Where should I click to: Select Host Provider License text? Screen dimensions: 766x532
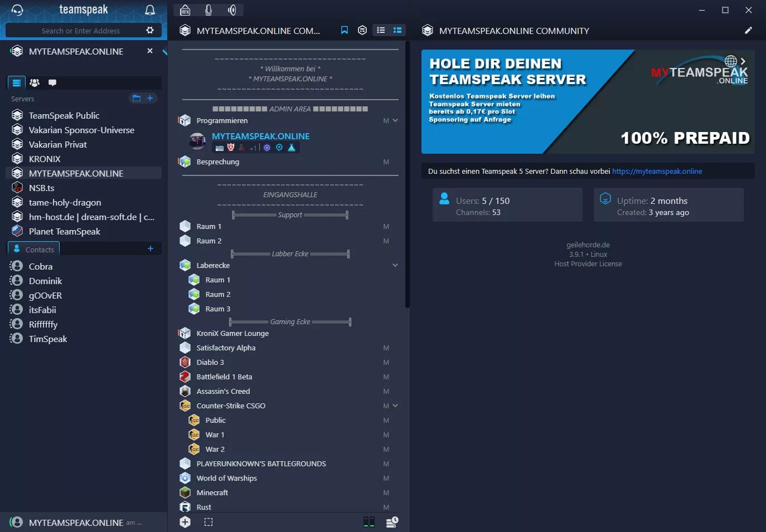pos(588,264)
